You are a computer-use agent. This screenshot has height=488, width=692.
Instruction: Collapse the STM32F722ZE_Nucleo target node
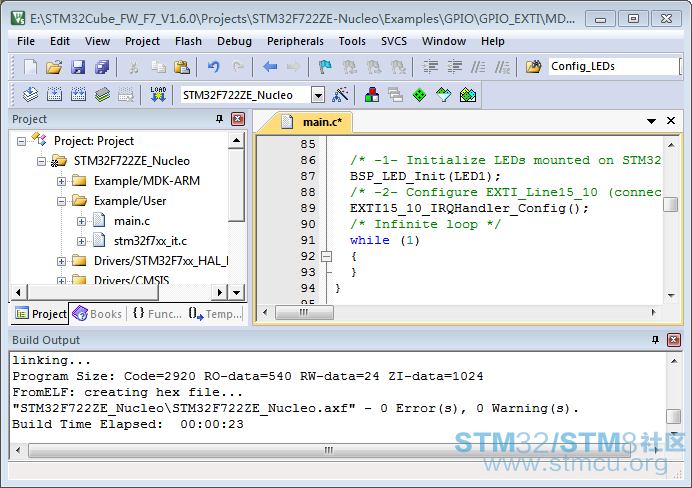tap(41, 161)
